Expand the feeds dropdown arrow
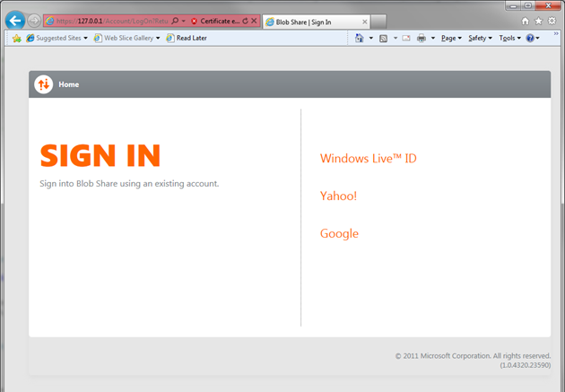Image resolution: width=565 pixels, height=392 pixels. [395, 38]
